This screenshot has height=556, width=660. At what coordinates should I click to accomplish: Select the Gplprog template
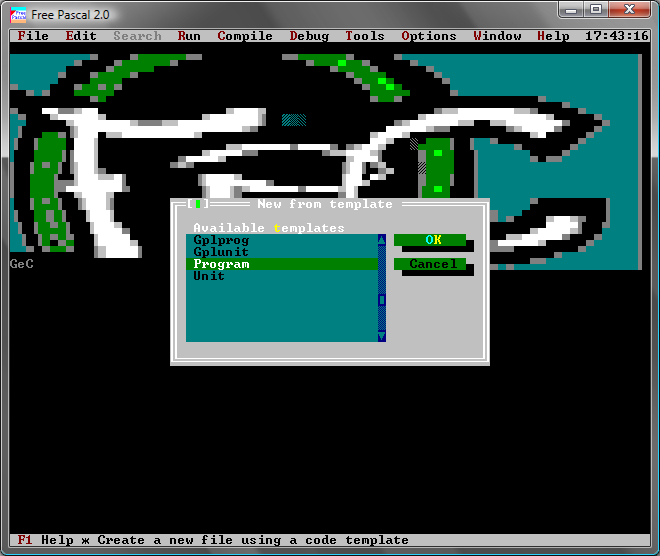282,240
